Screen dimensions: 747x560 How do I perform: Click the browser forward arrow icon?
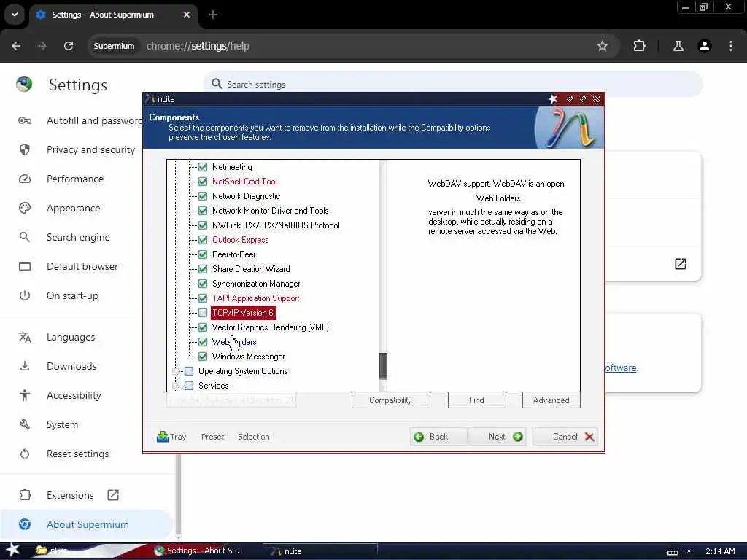(42, 46)
